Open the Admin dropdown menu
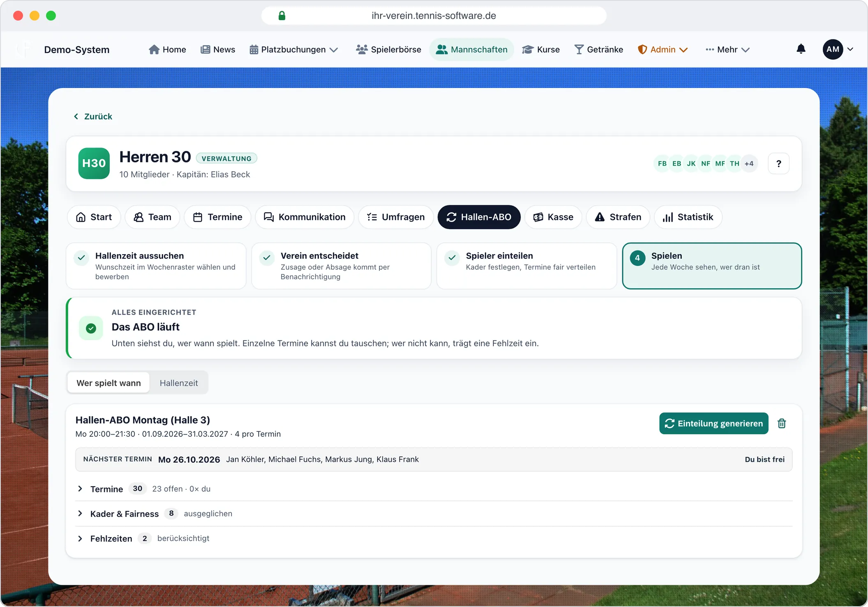 click(x=663, y=49)
